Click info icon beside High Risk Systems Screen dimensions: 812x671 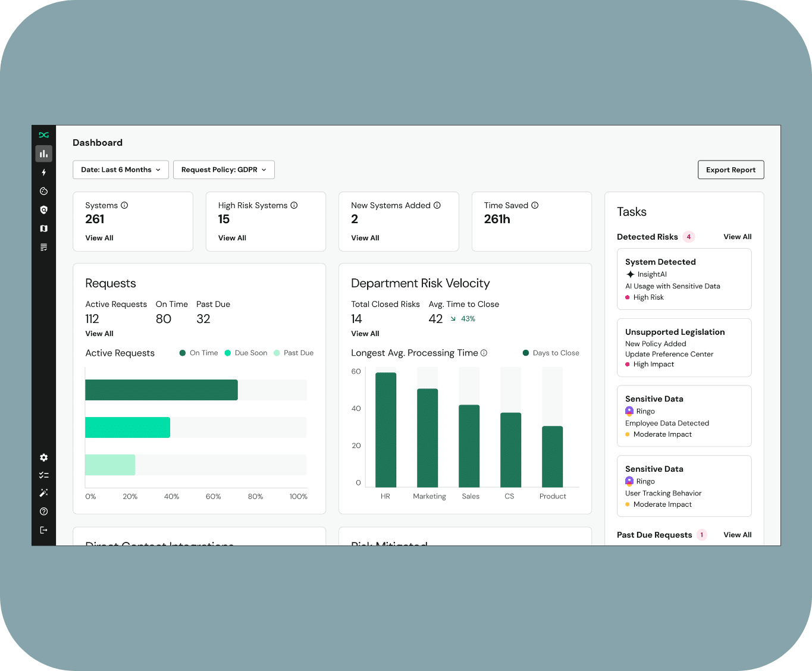point(294,205)
